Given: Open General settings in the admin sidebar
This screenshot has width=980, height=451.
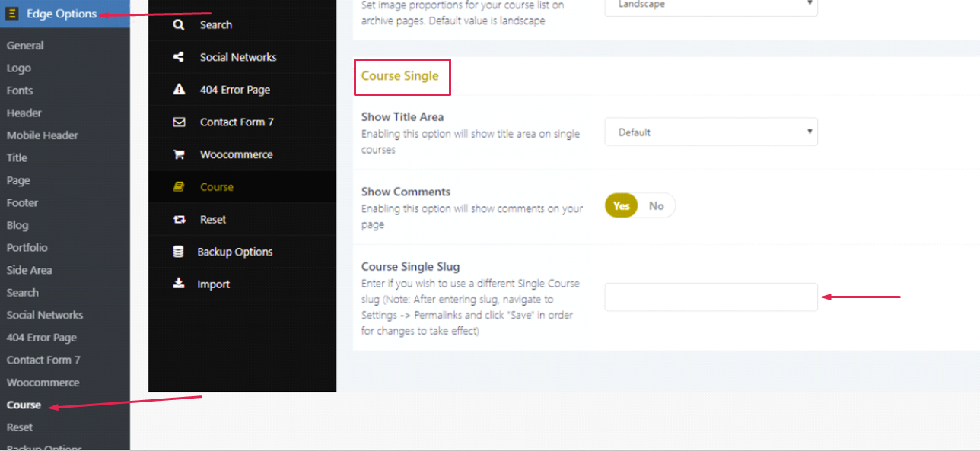Looking at the screenshot, I should (x=25, y=46).
